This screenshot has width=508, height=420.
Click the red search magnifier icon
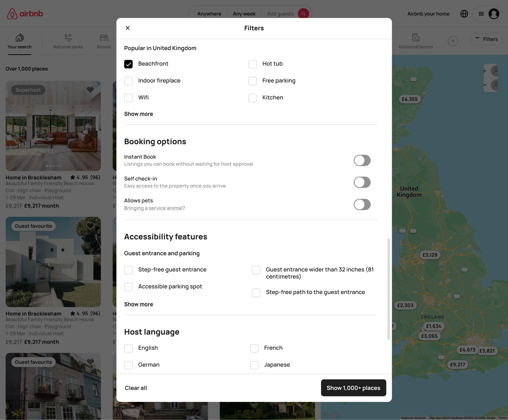[303, 14]
